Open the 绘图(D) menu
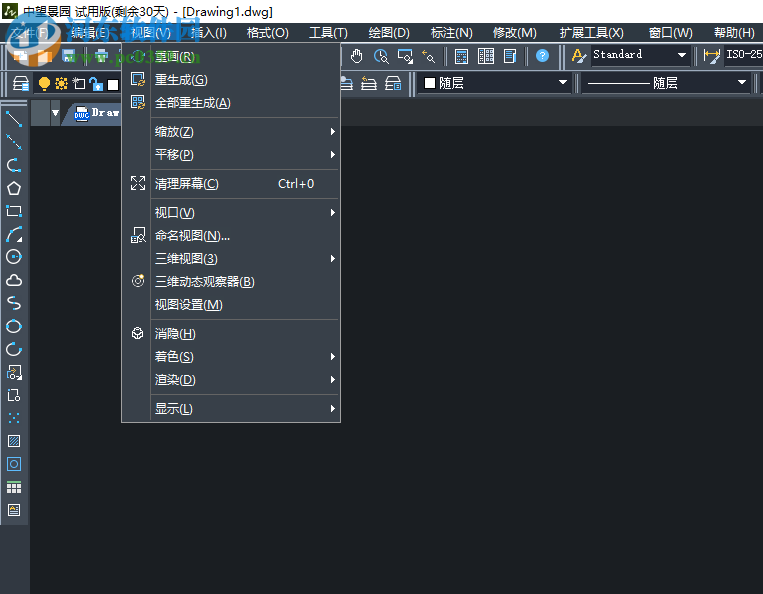This screenshot has height=594, width=763. pos(389,33)
